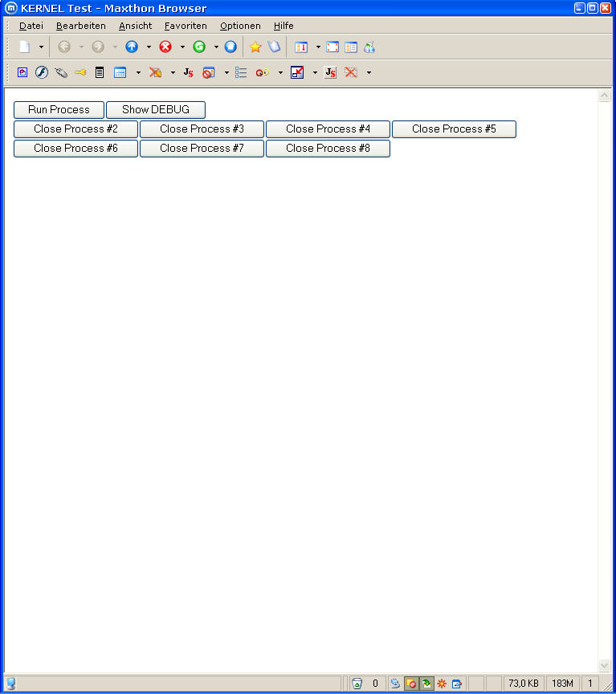Click Close Process #4 button
616x694 pixels.
(x=328, y=129)
